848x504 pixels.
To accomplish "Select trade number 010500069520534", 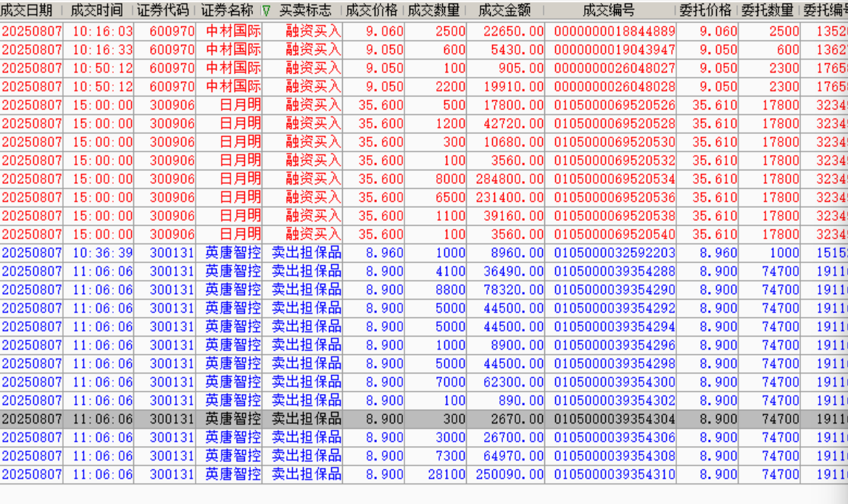I will click(x=615, y=179).
